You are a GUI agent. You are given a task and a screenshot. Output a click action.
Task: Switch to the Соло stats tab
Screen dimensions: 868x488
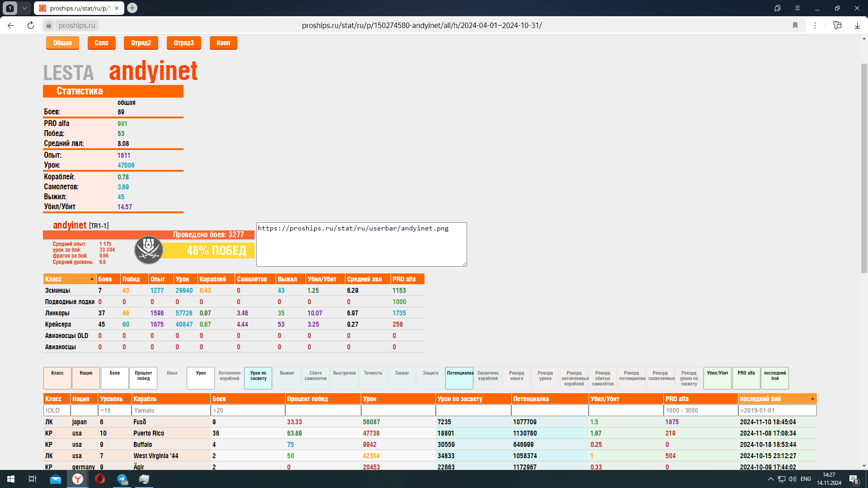pos(101,43)
